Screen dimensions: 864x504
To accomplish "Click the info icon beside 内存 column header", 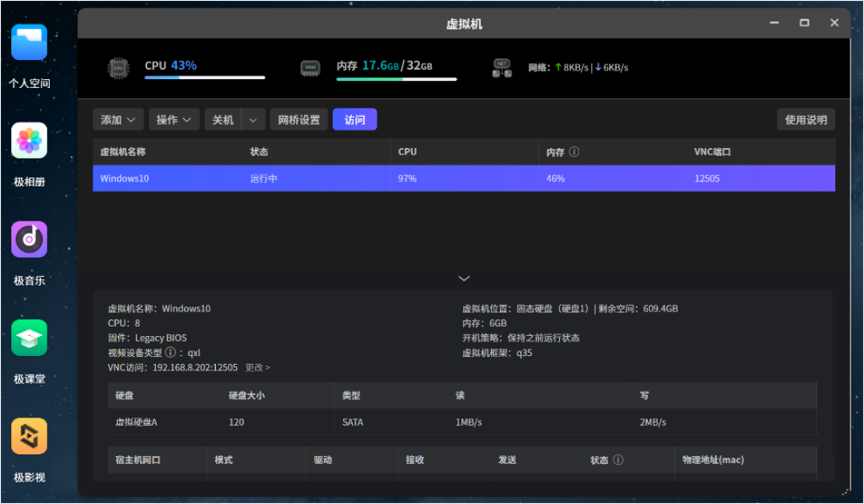I will tap(574, 151).
